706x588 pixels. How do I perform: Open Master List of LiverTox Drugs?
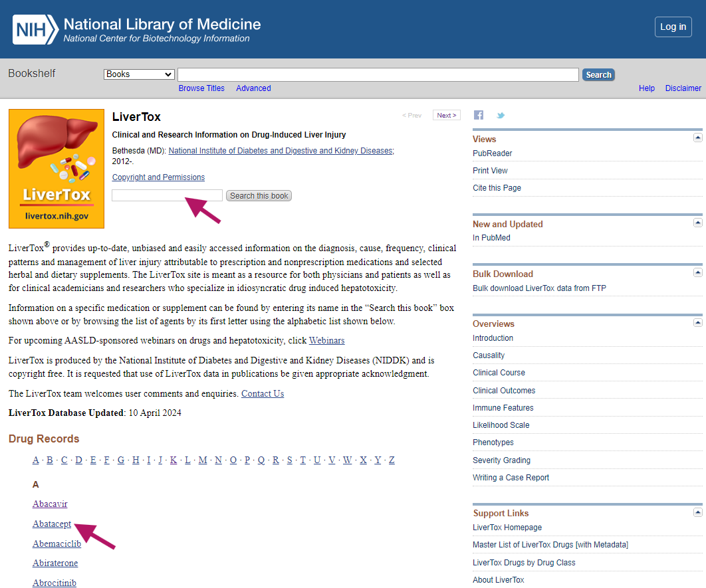tap(550, 545)
